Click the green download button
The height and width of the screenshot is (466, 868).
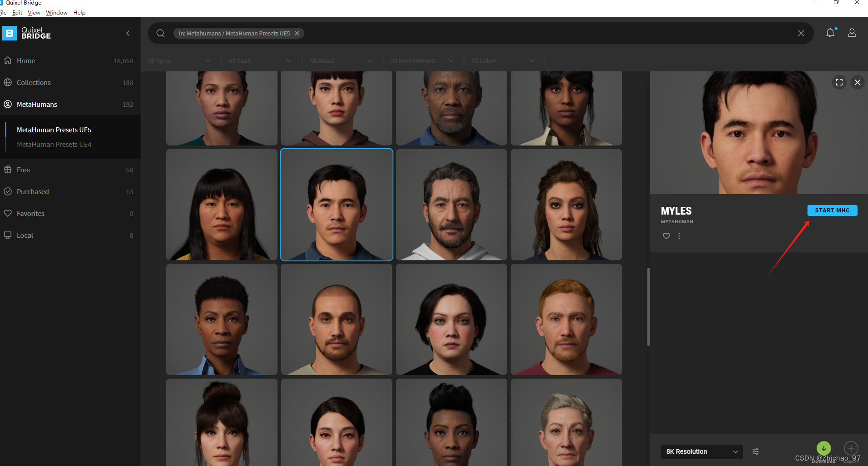[x=823, y=448]
